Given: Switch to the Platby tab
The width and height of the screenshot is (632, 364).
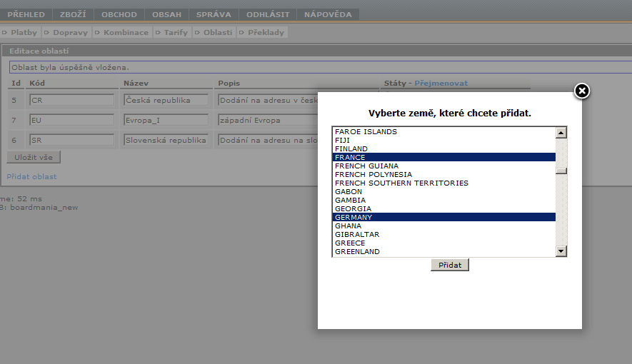Looking at the screenshot, I should tap(20, 32).
